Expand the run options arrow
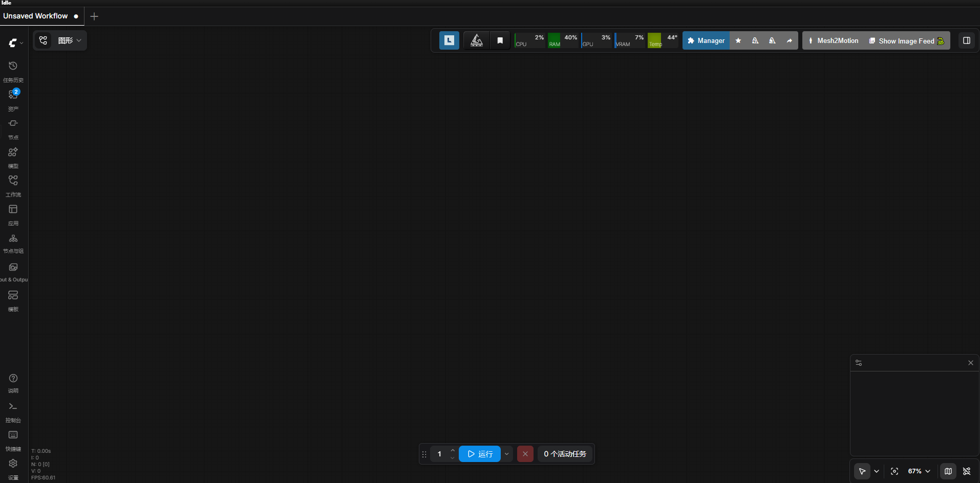The width and height of the screenshot is (980, 483). [x=507, y=454]
